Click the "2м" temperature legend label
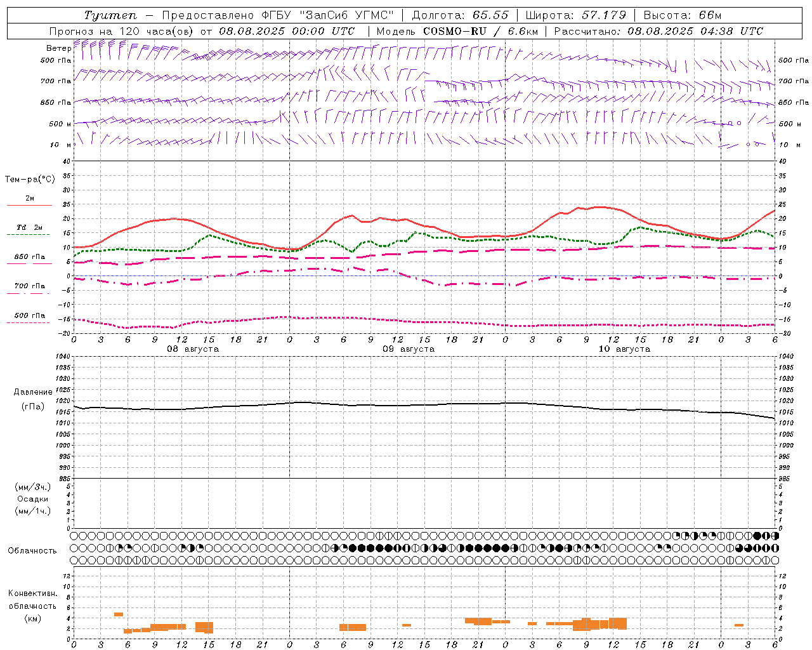812x650 pixels. 30,199
